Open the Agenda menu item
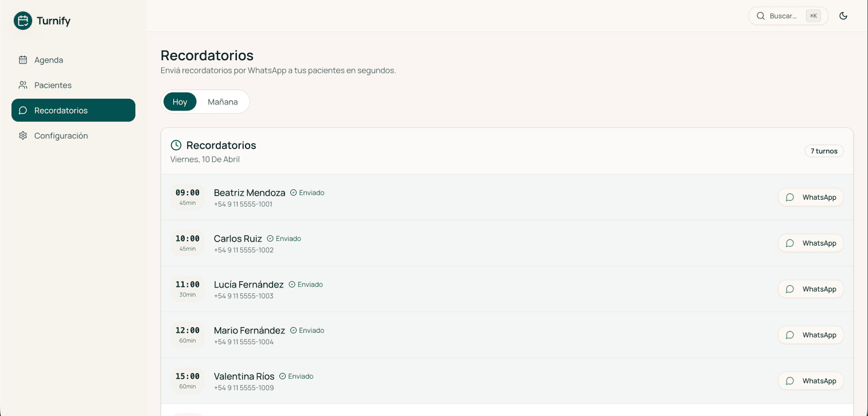This screenshot has width=868, height=416. [x=49, y=60]
